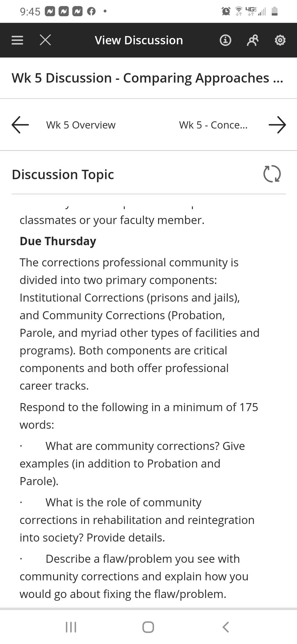Open the discussion info icon
This screenshot has width=297, height=644.
(225, 40)
